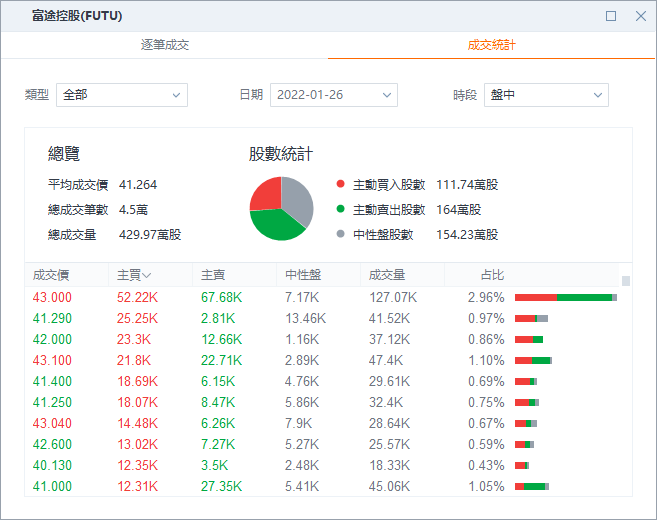The width and height of the screenshot is (657, 520).
Task: Switch to the 逐筆成交 tab
Action: click(x=165, y=45)
